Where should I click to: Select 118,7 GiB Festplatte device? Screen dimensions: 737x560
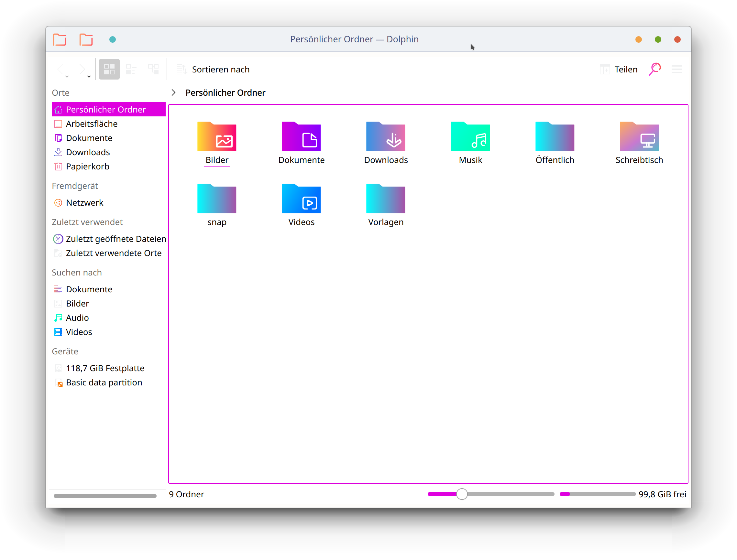tap(105, 368)
